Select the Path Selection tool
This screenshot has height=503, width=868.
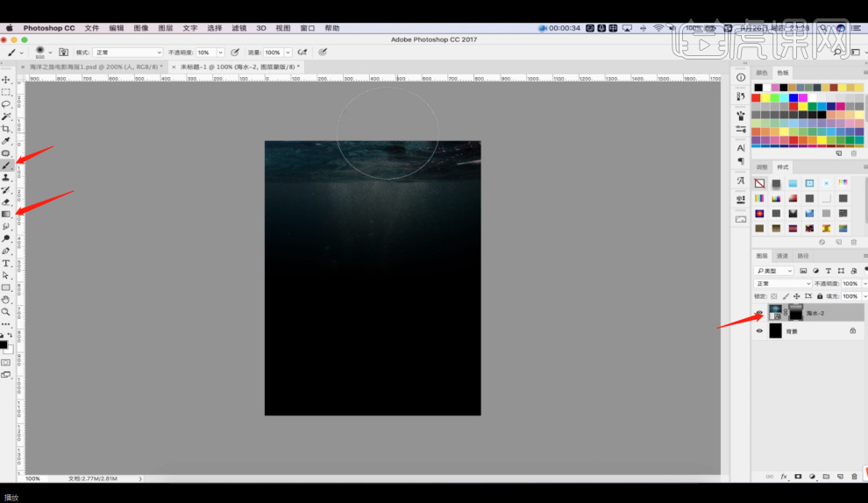pyautogui.click(x=6, y=275)
